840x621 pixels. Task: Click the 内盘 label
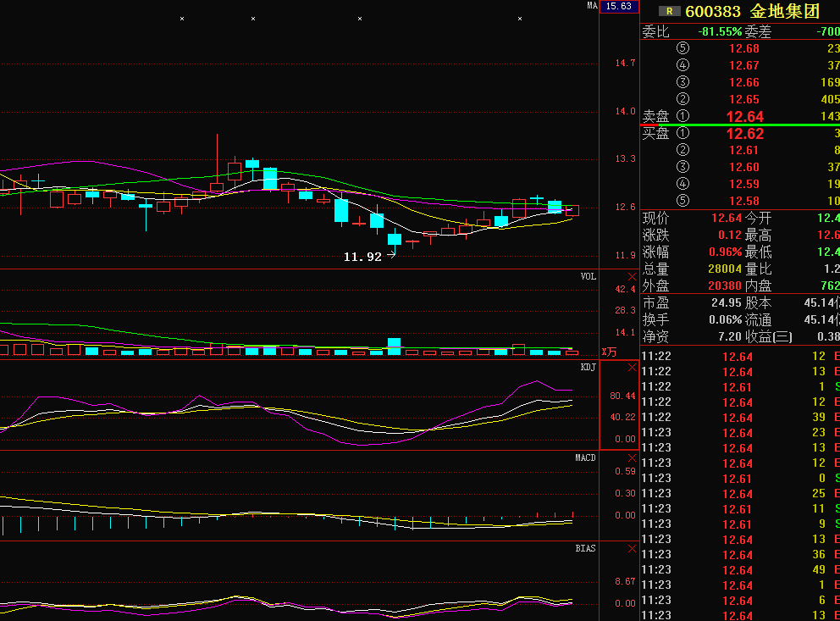pyautogui.click(x=758, y=286)
